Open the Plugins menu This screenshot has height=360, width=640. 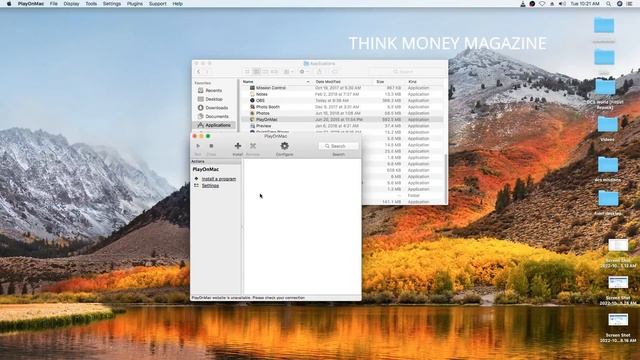click(x=135, y=4)
